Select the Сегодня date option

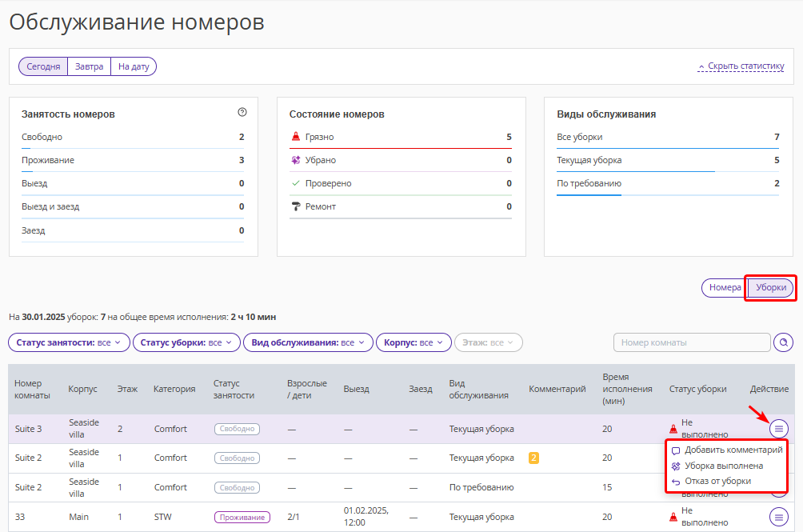point(43,66)
